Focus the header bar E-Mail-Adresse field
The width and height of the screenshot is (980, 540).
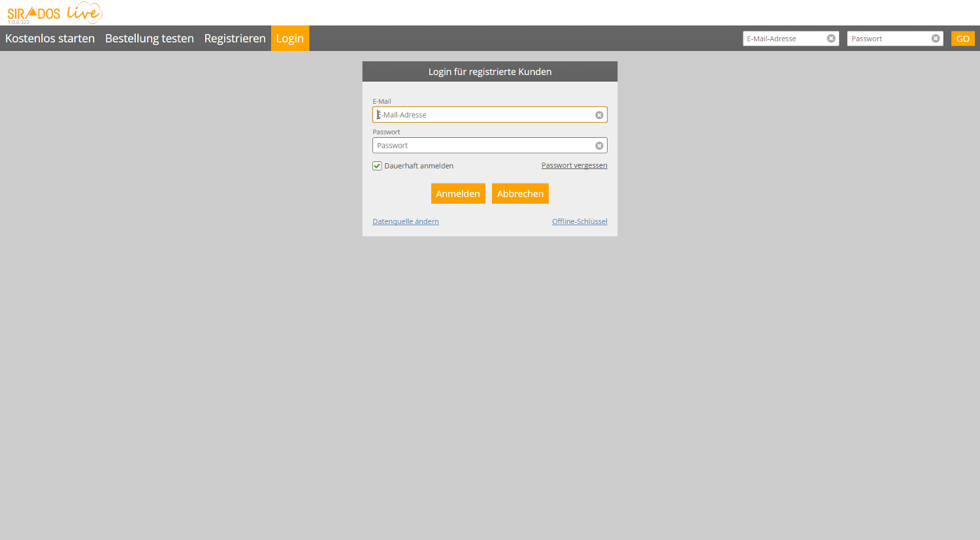[784, 39]
